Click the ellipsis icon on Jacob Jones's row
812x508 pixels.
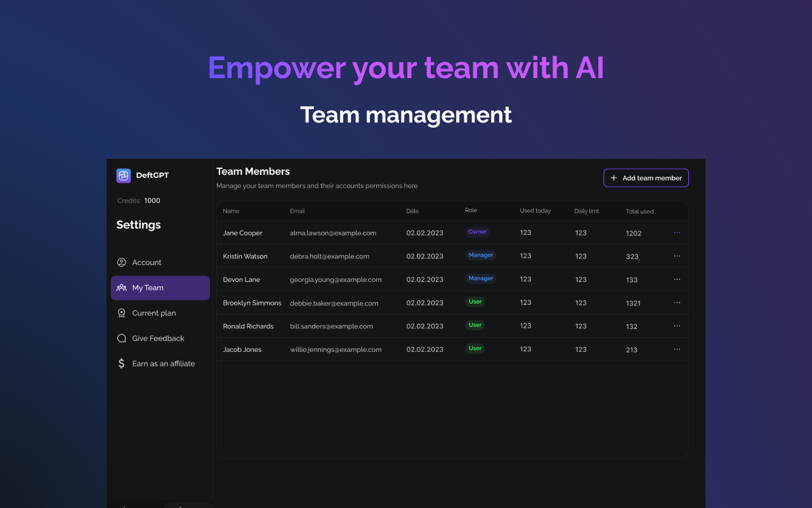tap(677, 349)
